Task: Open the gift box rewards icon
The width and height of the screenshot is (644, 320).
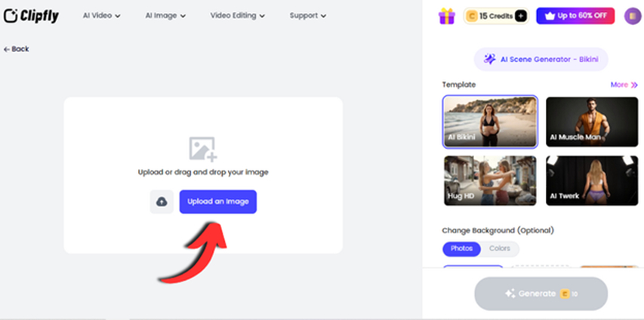Action: coord(446,16)
